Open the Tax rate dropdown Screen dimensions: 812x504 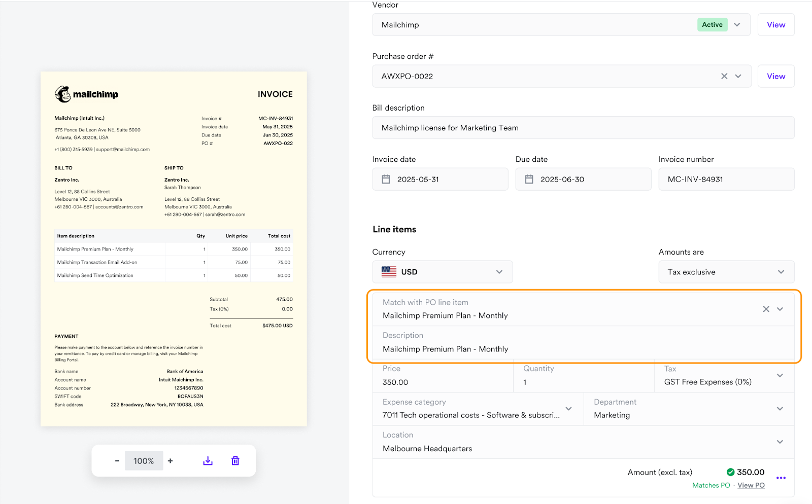(x=780, y=376)
